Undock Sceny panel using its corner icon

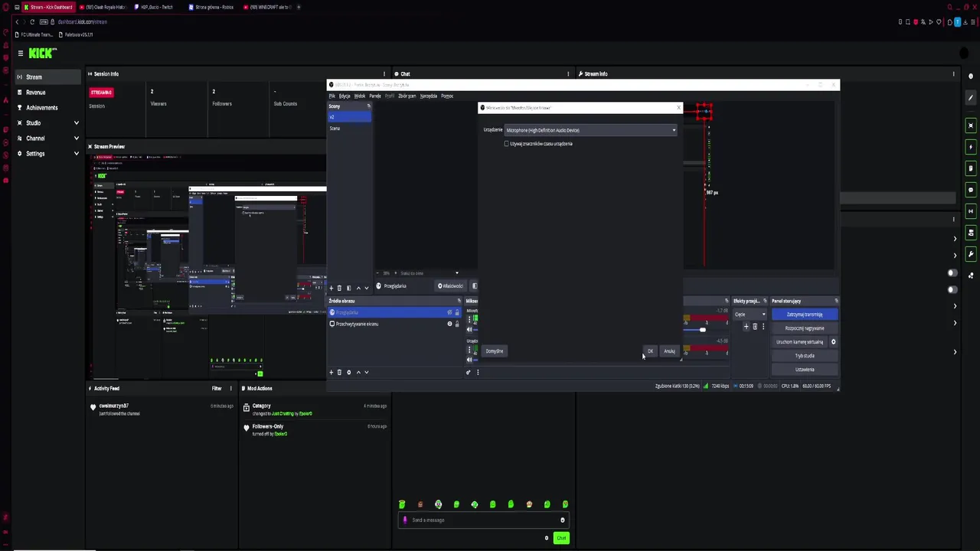click(x=369, y=106)
